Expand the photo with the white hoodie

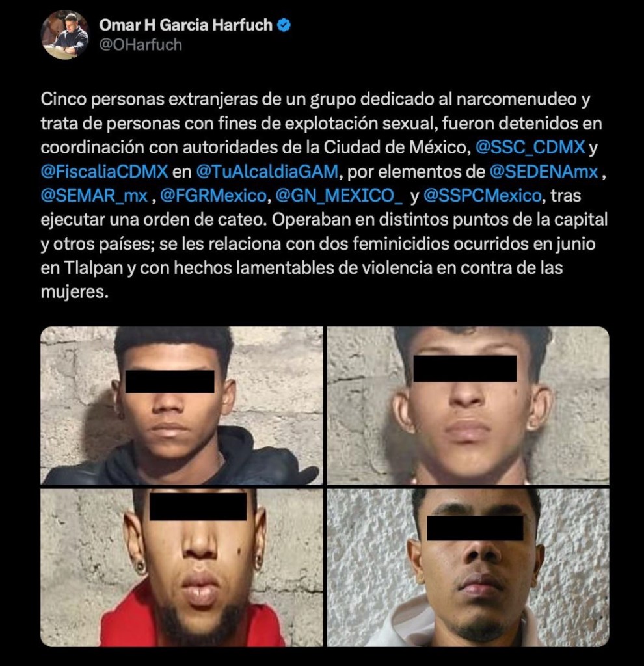[x=468, y=568]
